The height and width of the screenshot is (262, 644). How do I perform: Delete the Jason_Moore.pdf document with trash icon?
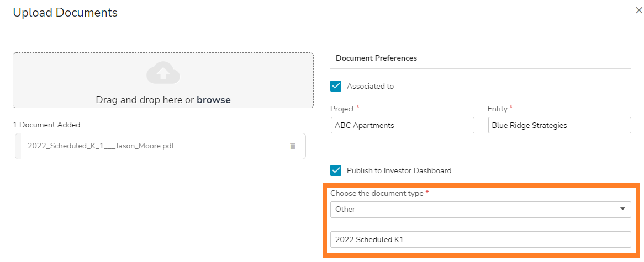point(293,146)
